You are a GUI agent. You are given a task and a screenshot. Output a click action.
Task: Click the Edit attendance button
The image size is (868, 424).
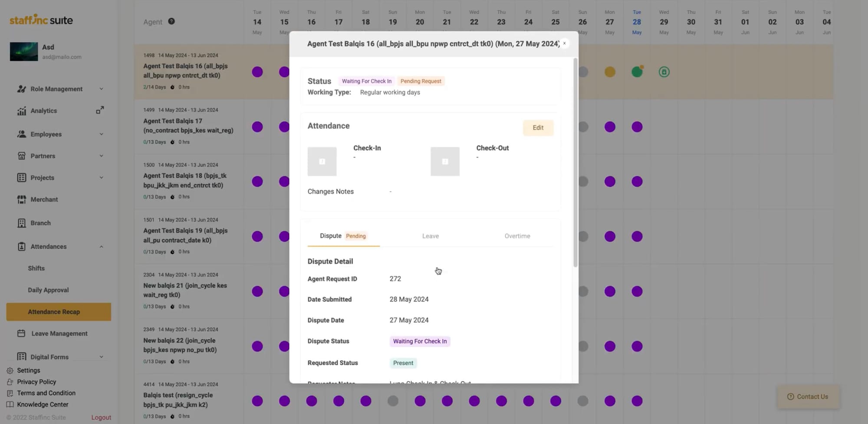(538, 128)
